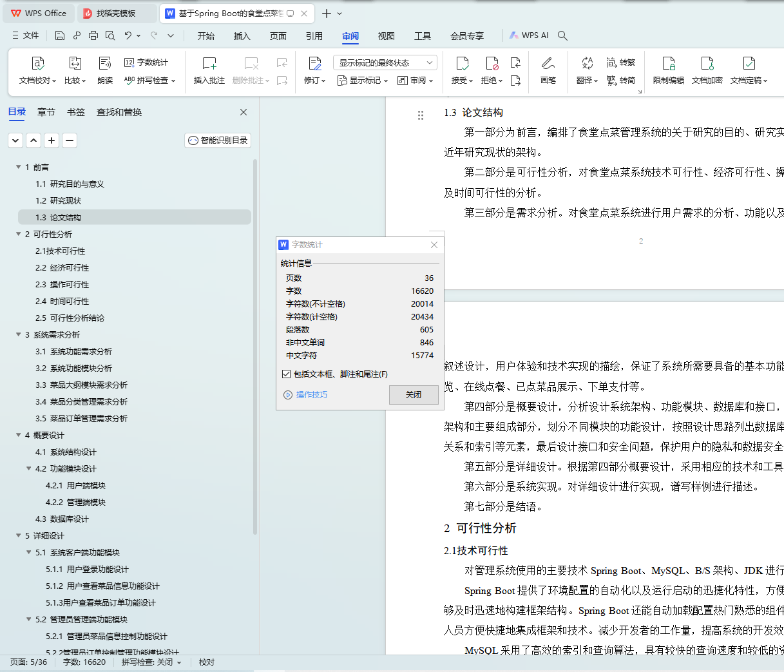Screen dimensions: 784x672
Task: Close the navigation side panel
Action: (x=244, y=112)
